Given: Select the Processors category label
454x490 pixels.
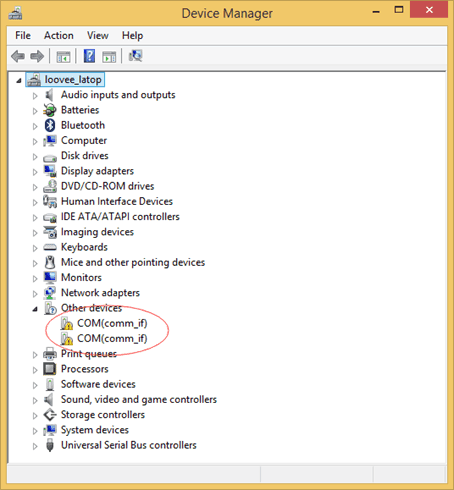Looking at the screenshot, I should tap(85, 369).
